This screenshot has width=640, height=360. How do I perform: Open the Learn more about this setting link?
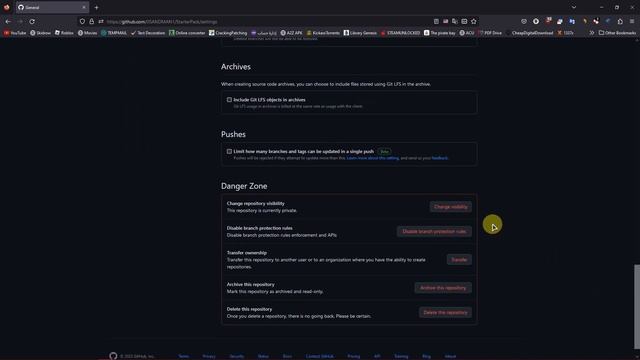tap(373, 158)
